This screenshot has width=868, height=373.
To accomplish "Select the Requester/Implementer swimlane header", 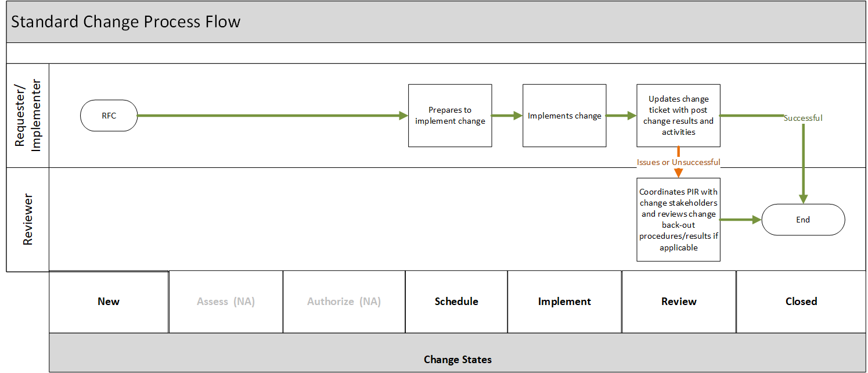I will pos(28,116).
